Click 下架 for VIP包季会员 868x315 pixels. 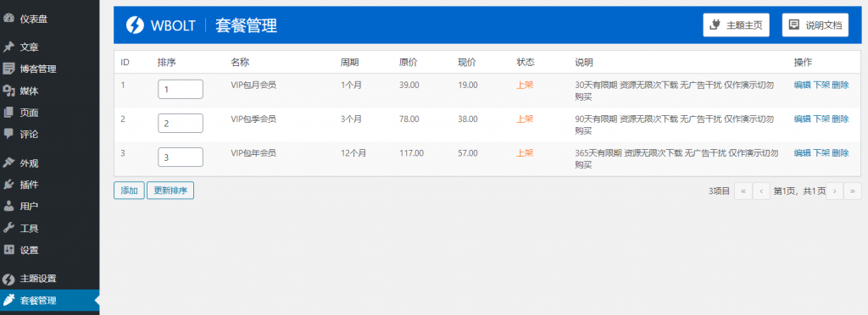tap(821, 119)
